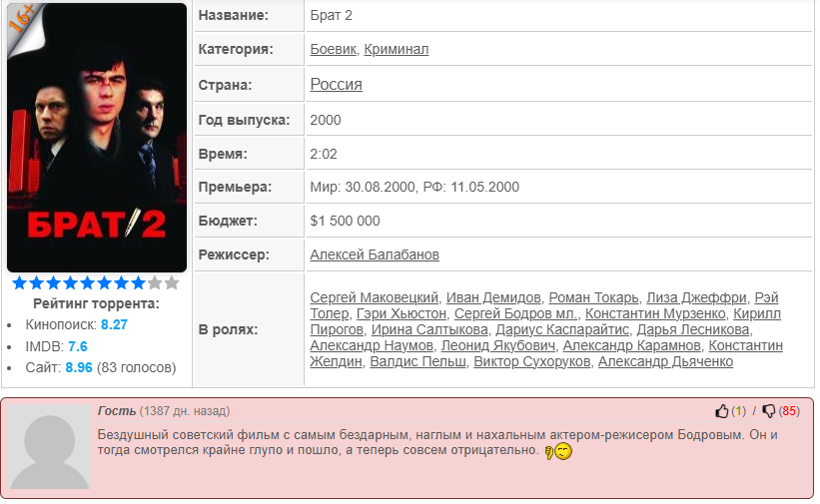820x504 pixels.
Task: Click the Гость commenter name
Action: tap(117, 411)
